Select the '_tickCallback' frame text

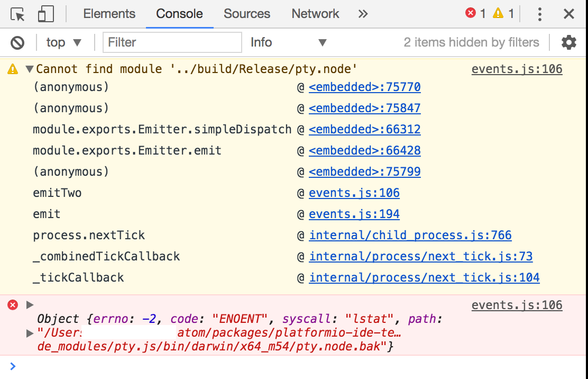click(78, 278)
